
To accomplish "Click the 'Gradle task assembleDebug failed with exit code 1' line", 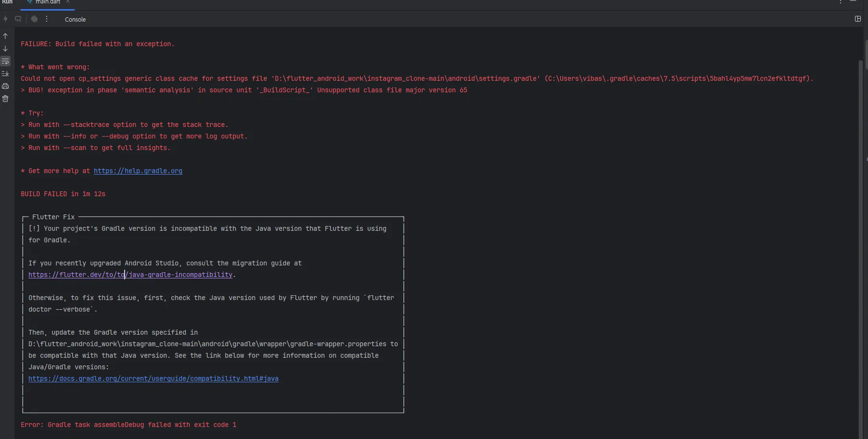I will click(x=128, y=425).
